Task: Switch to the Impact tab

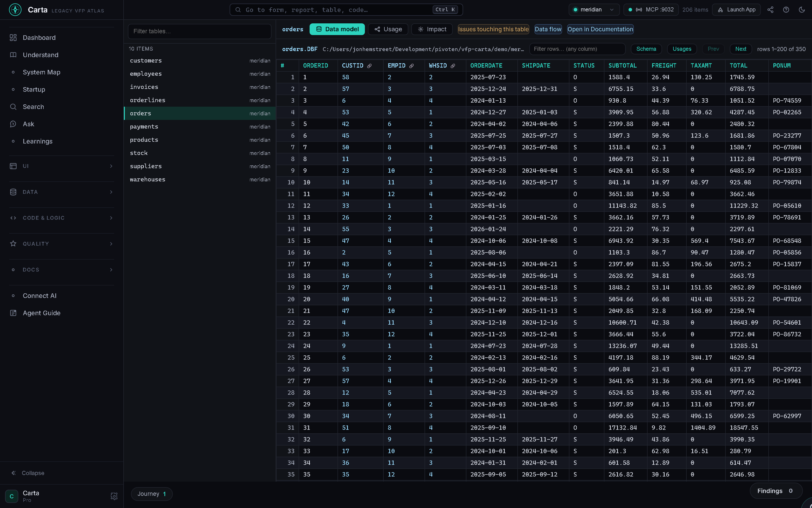Action: coord(432,29)
